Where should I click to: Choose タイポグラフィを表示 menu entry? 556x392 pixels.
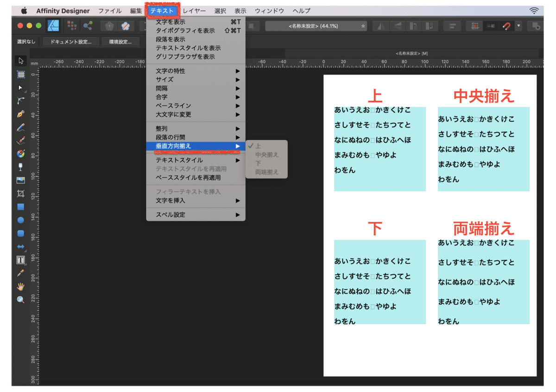pos(196,31)
